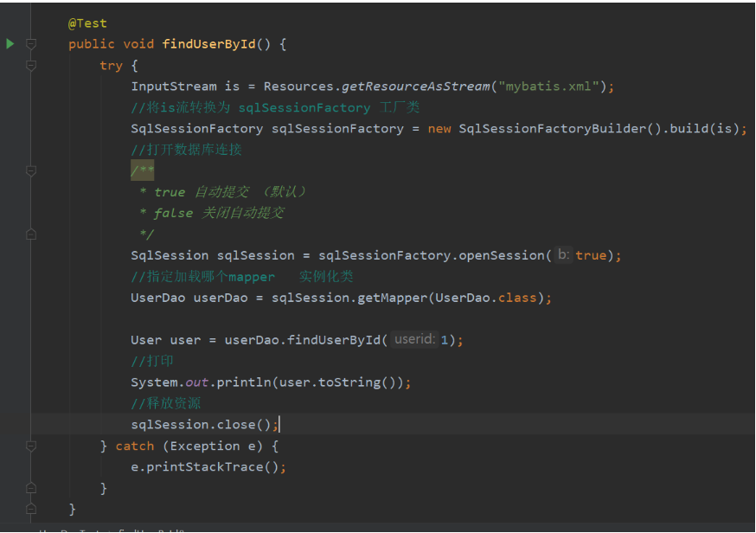Click the fold end marker beside */ line
Viewport: 756px width, 533px height.
coord(31,234)
